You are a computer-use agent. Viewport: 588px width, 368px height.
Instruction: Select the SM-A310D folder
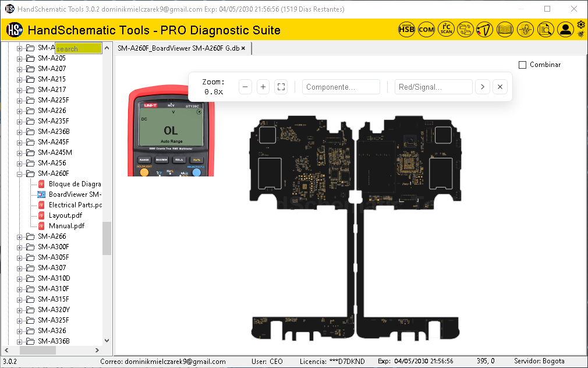pyautogui.click(x=54, y=278)
